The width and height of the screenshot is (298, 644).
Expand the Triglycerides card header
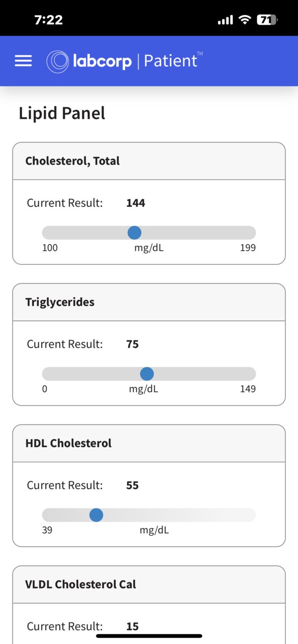(x=149, y=302)
